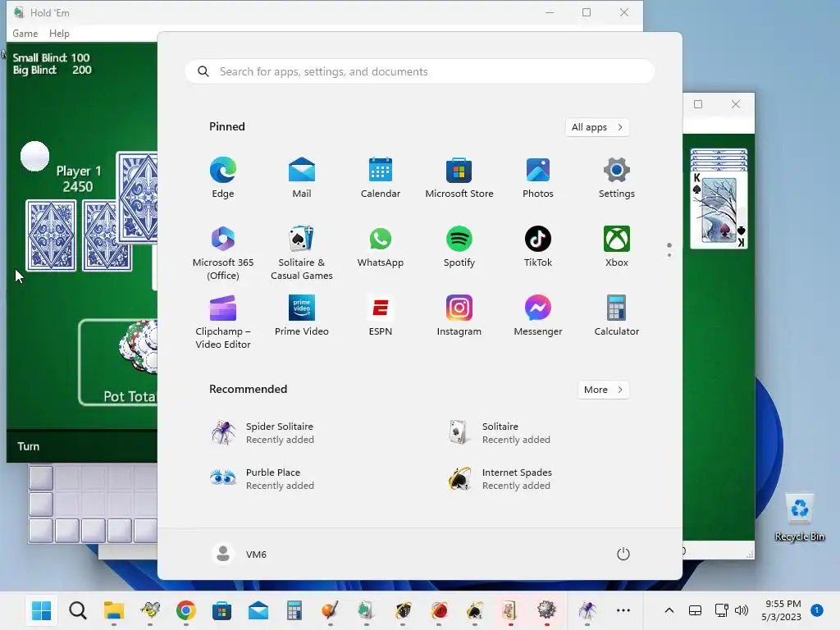Open WhatsApp from pinned apps
The height and width of the screenshot is (630, 840).
tap(381, 247)
